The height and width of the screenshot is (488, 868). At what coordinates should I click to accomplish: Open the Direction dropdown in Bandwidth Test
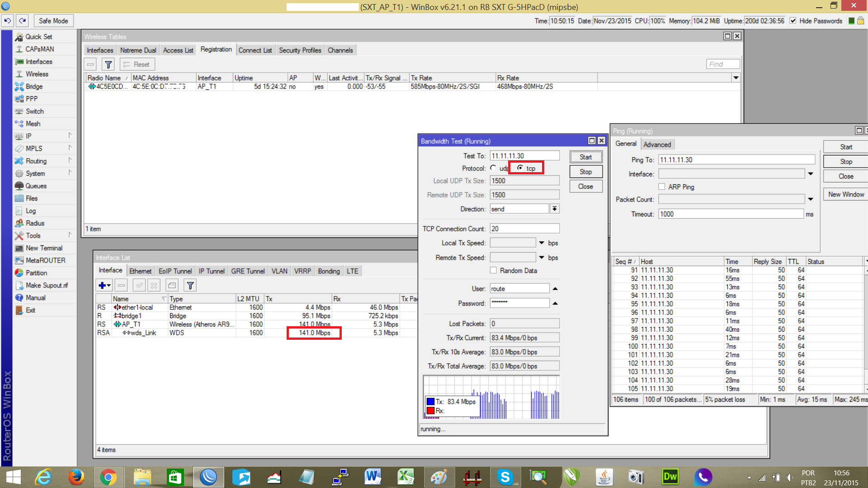555,209
